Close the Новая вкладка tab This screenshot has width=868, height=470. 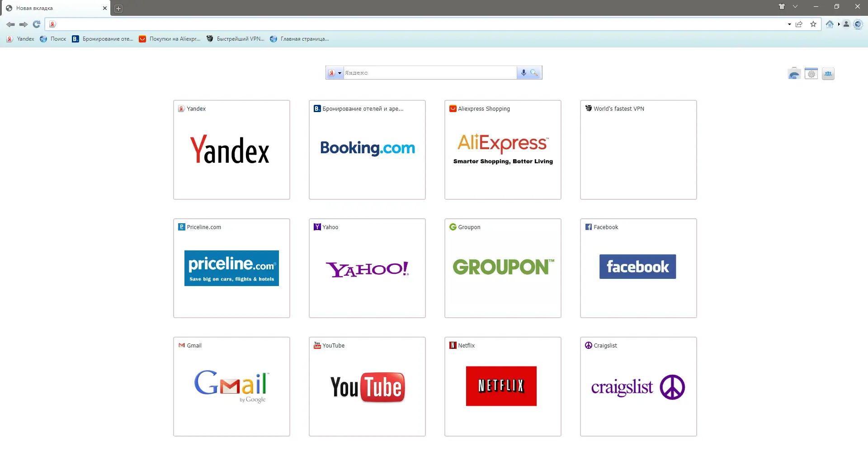coord(105,8)
